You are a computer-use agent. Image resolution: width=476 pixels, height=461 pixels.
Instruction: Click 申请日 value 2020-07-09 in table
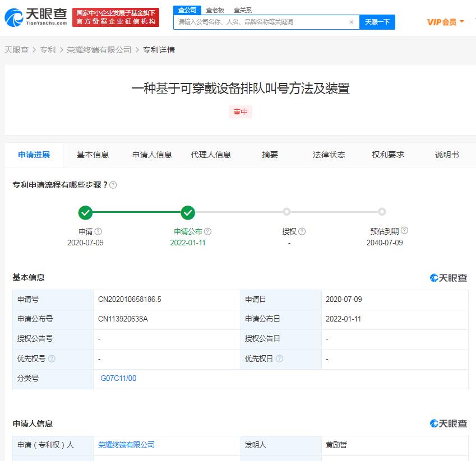[x=344, y=299]
